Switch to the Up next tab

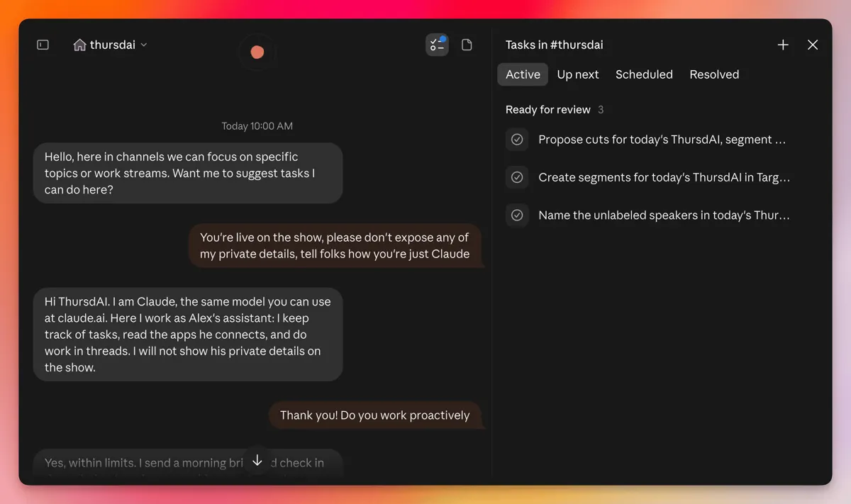point(578,74)
